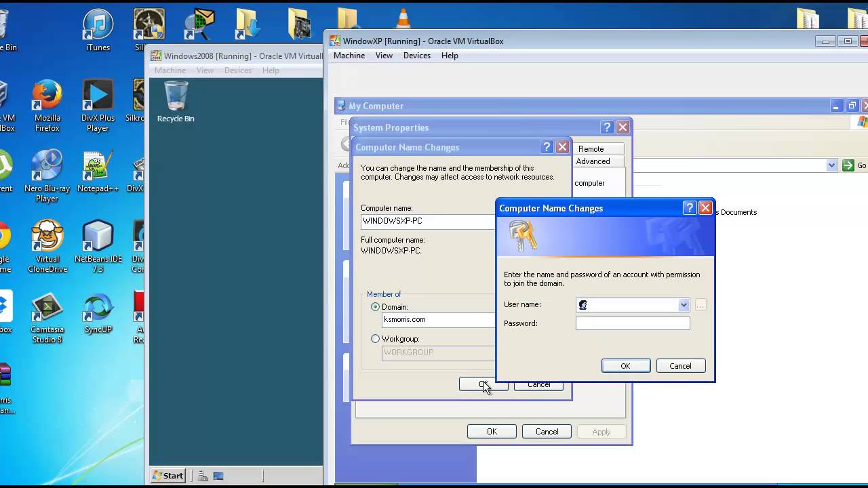Click into the Password field
Image resolution: width=868 pixels, height=488 pixels.
pos(633,323)
